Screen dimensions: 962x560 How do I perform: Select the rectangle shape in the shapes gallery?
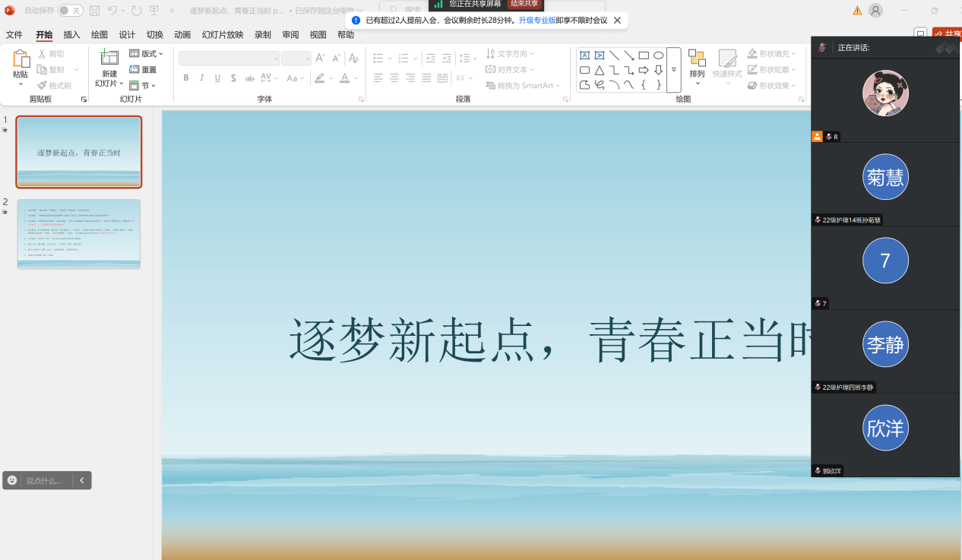pos(644,55)
